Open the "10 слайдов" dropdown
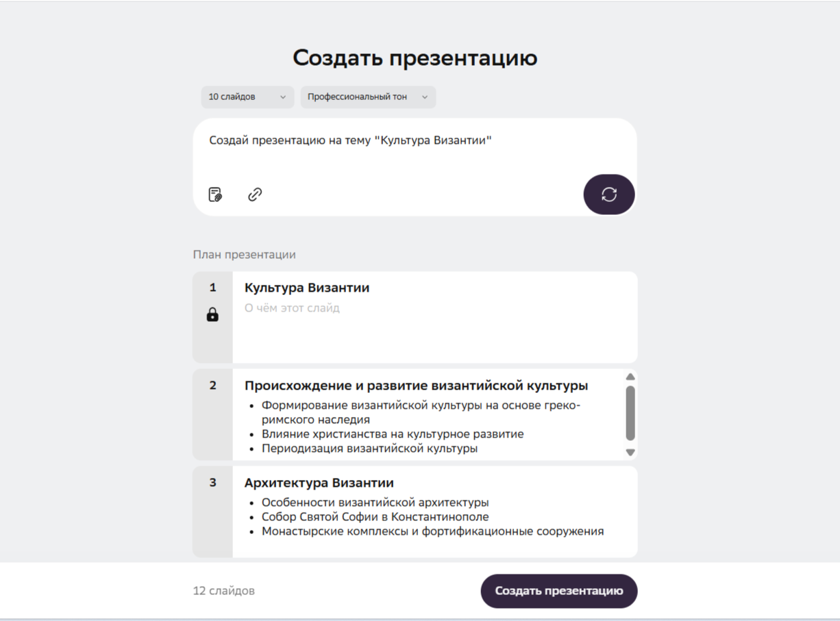Image resolution: width=840 pixels, height=621 pixels. (247, 97)
